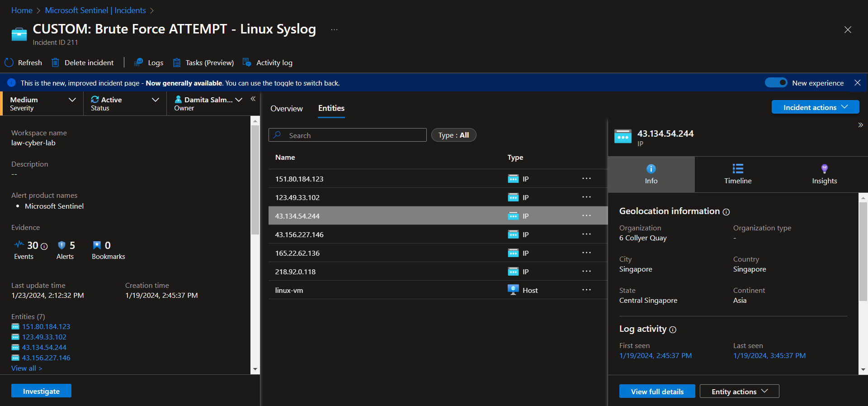The image size is (868, 406).
Task: Open row options for 151.80.184.123
Action: (x=586, y=178)
